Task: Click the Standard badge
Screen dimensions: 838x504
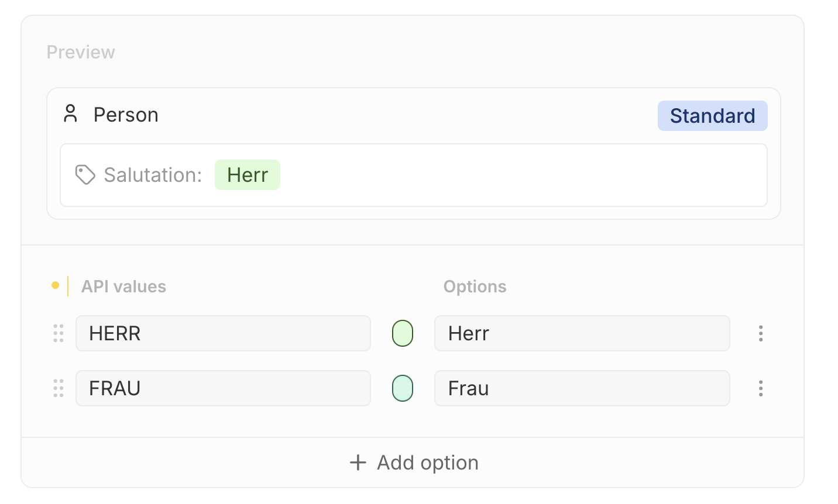Action: 712,116
